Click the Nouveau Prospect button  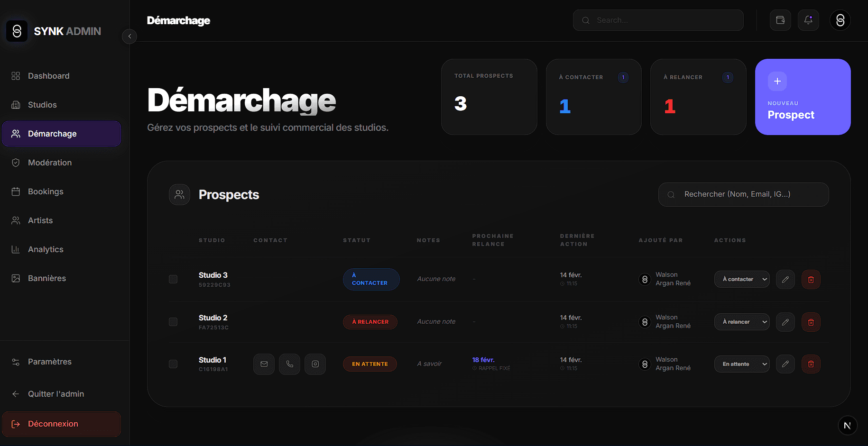[803, 97]
